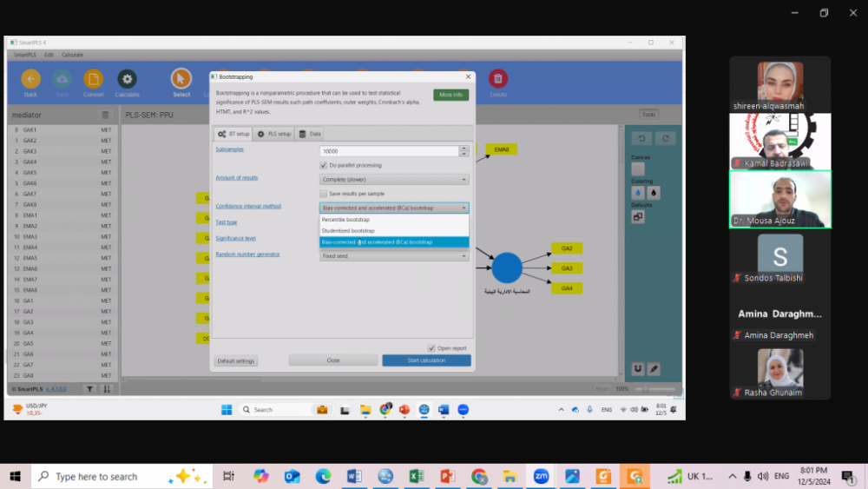Click the Defaults copy-style icon
The height and width of the screenshot is (489, 868).
pos(638,217)
